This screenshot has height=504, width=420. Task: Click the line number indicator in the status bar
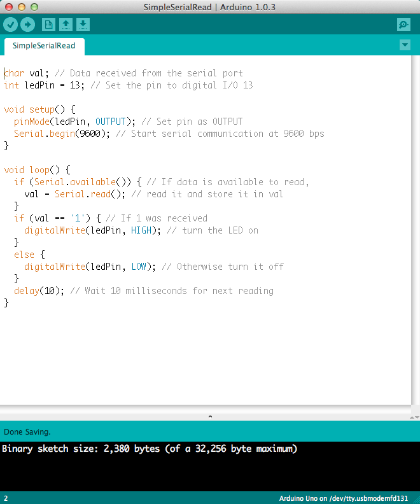coord(6,498)
